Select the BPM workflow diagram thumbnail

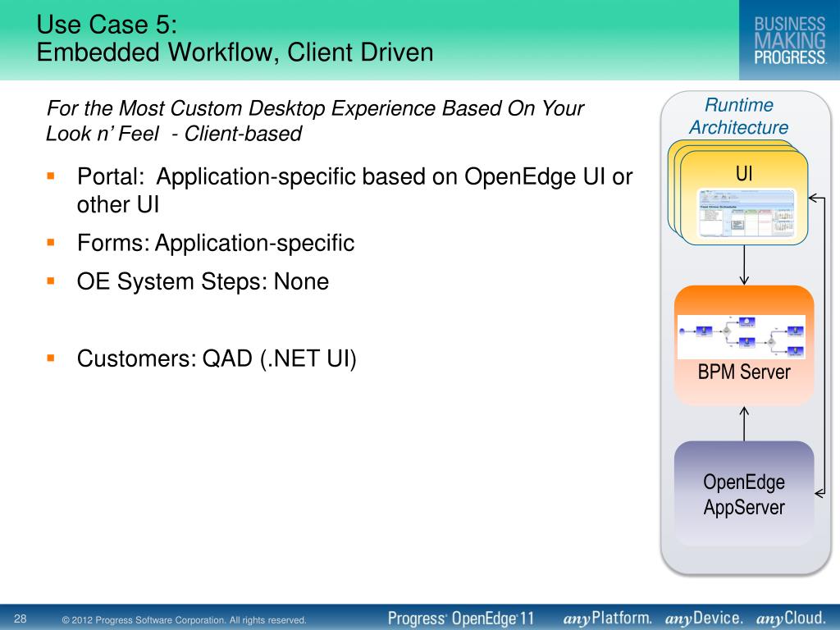click(x=742, y=337)
